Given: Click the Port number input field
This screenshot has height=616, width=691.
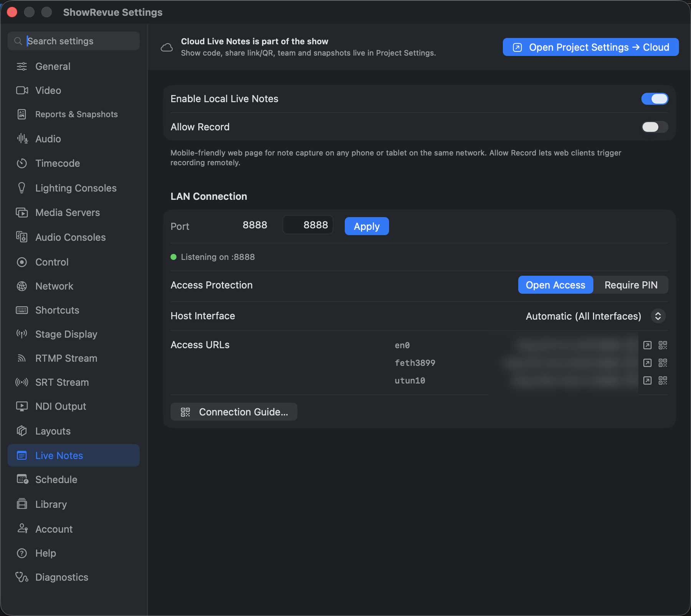Looking at the screenshot, I should 308,225.
